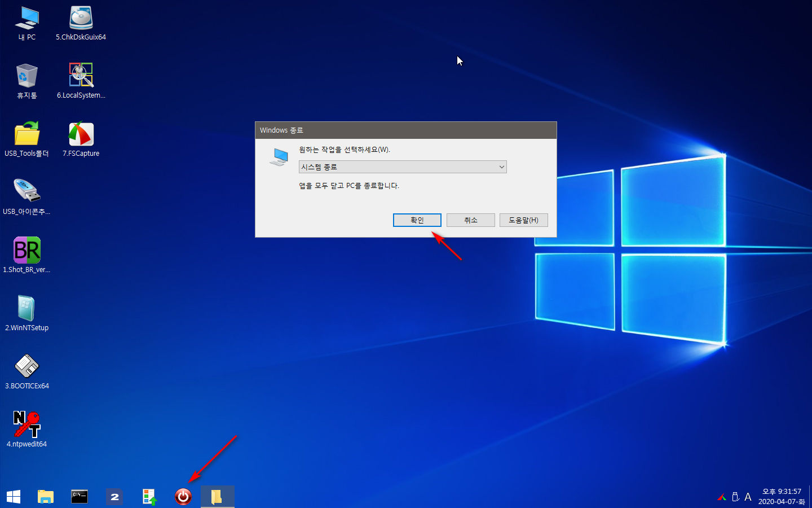
Task: Open the Windows Start button
Action: click(x=14, y=497)
